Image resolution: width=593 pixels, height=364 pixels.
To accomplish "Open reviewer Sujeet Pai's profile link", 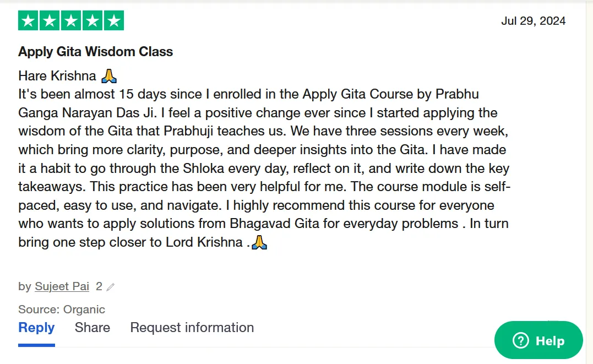I will 61,286.
